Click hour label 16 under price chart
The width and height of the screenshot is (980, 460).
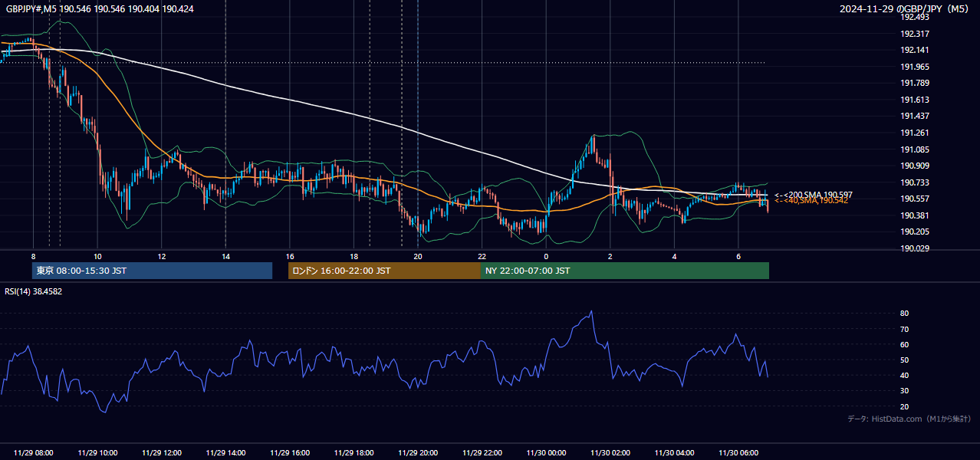pyautogui.click(x=290, y=256)
